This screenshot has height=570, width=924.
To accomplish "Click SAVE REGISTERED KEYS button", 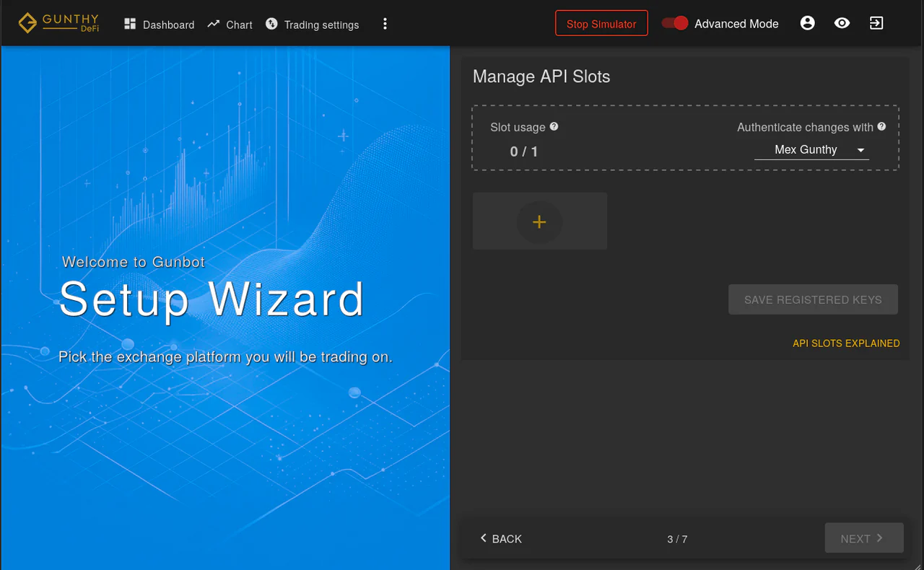I will coord(813,299).
